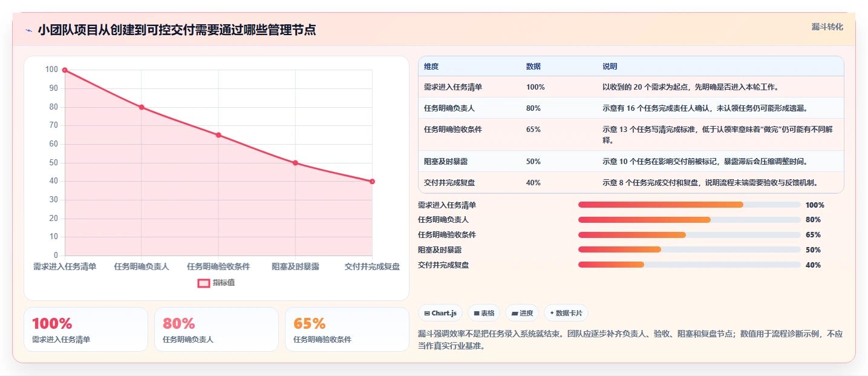868x376 pixels.
Task: Click the 80% value in table
Action: click(534, 108)
